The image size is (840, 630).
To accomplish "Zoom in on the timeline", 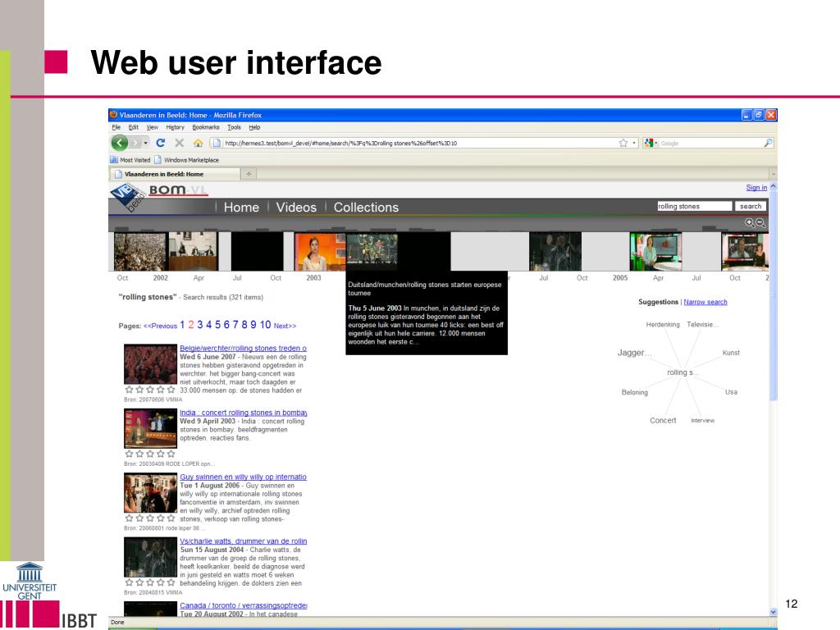I will coord(749,222).
